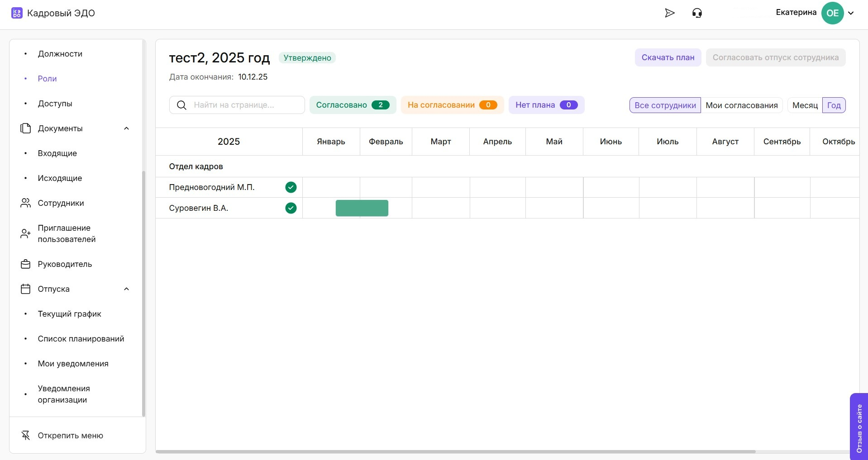Open Приглашение пользователей via its icon
This screenshot has height=460, width=868.
(x=26, y=233)
